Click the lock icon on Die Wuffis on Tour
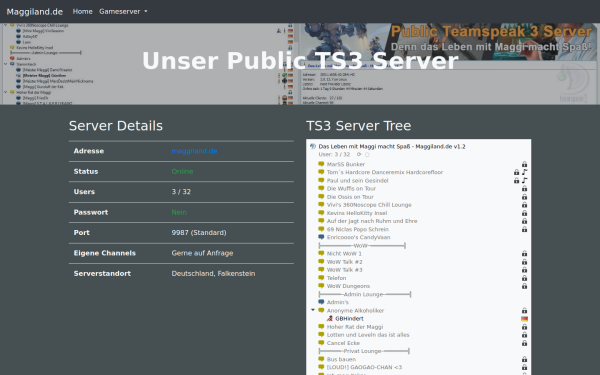Viewport: 600px width, 375px height. [x=524, y=188]
